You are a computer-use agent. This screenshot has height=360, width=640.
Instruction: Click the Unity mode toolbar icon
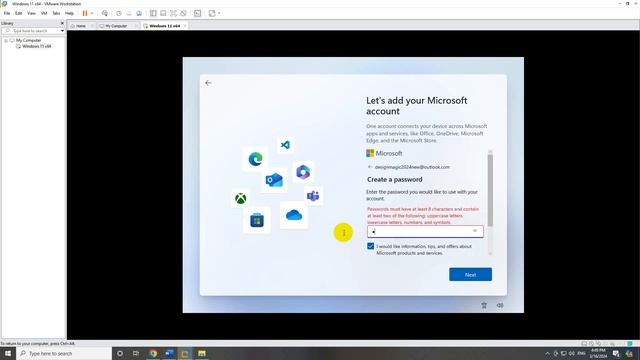point(183,13)
